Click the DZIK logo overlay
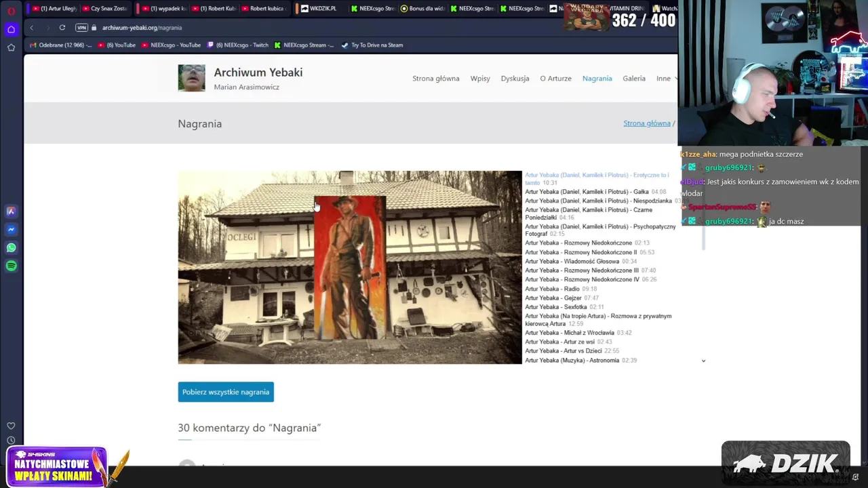This screenshot has width=868, height=488. coord(785,462)
